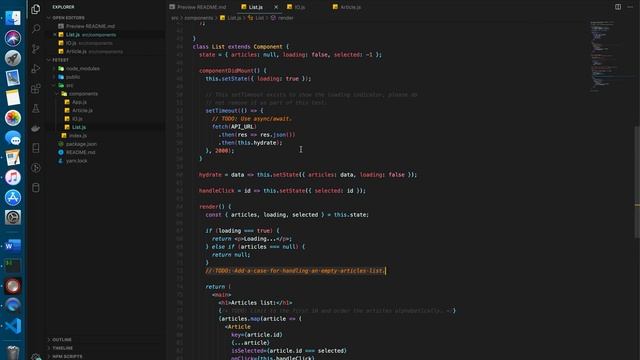The image size is (640, 360).
Task: Open Visual Studio Code from the dock
Action: (13, 326)
